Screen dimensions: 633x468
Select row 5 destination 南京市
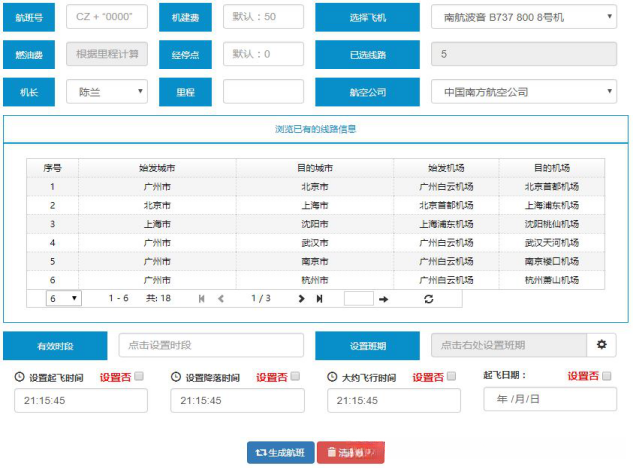[315, 262]
